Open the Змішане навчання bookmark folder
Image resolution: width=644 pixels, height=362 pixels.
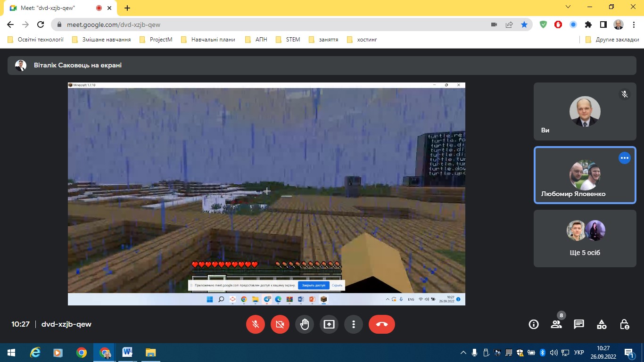point(101,40)
